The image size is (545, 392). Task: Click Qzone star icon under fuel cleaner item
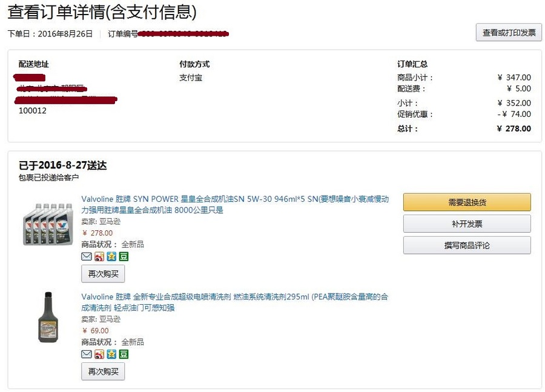(111, 354)
